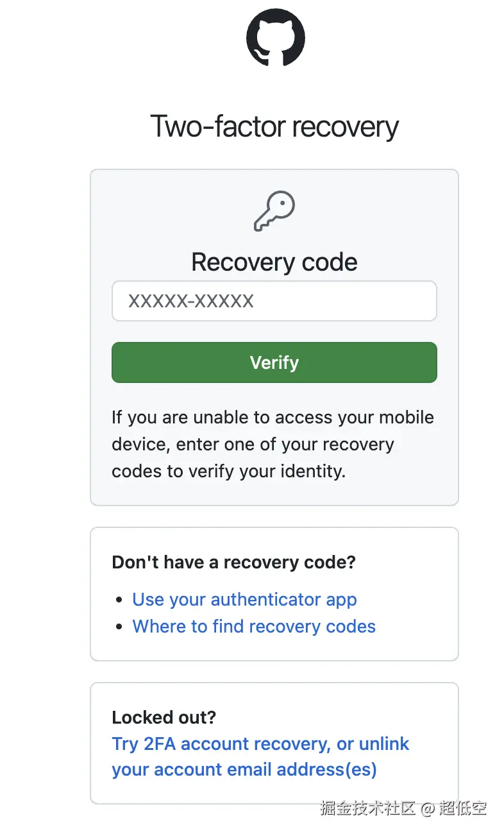Viewport: 504px width, 834px height.
Task: Click the 'Locked out?' heading
Action: pyautogui.click(x=164, y=717)
